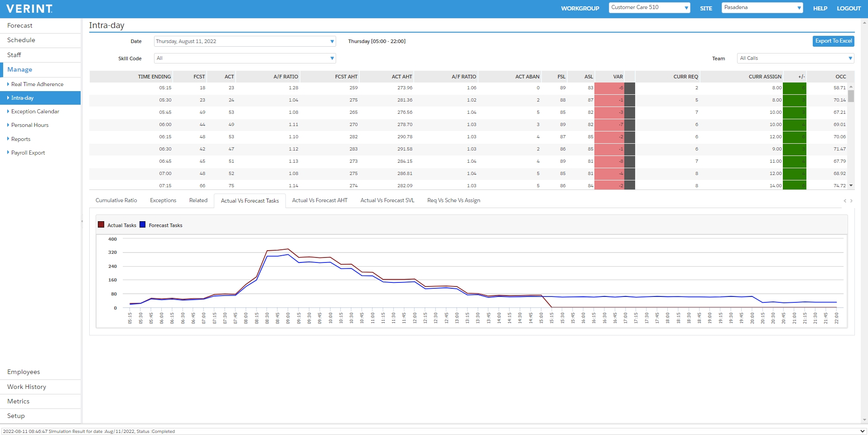
Task: Click the right chevron beside the chart tabs
Action: [x=851, y=200]
